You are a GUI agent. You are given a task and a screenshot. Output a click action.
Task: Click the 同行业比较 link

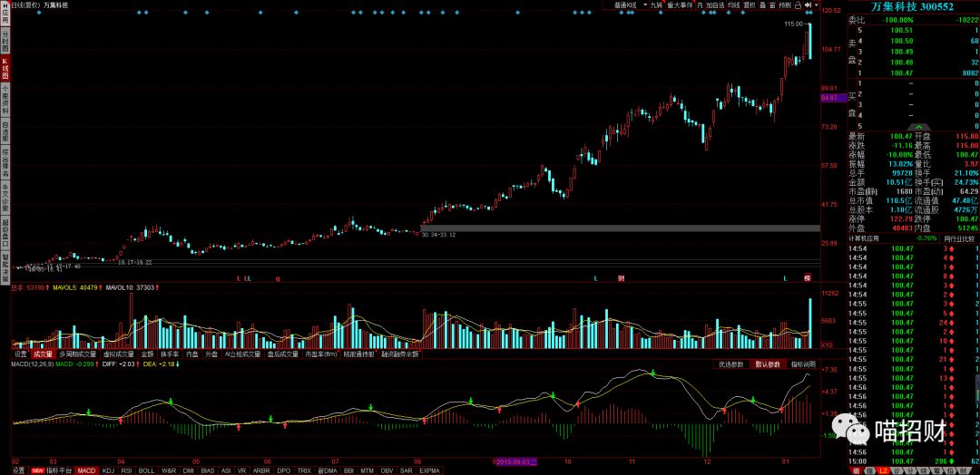pos(959,239)
